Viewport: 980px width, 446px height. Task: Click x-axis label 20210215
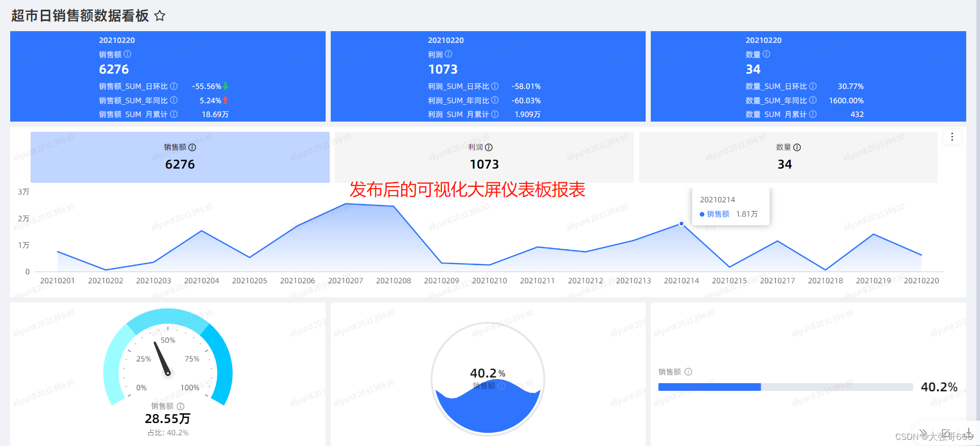tap(729, 281)
